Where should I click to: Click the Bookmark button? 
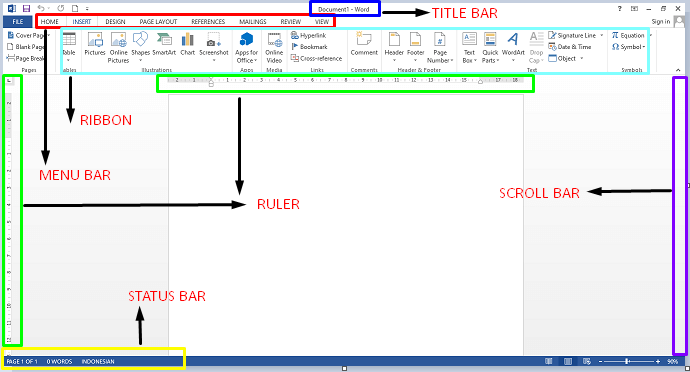tap(309, 47)
